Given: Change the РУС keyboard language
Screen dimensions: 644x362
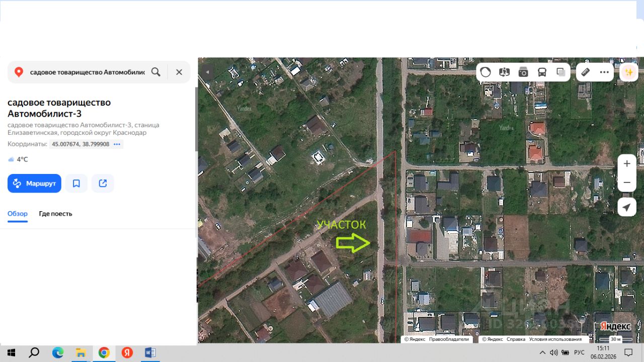Looking at the screenshot, I should tap(579, 352).
